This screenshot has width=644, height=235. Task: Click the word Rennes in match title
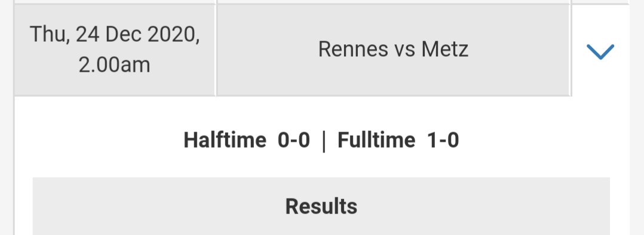[353, 49]
